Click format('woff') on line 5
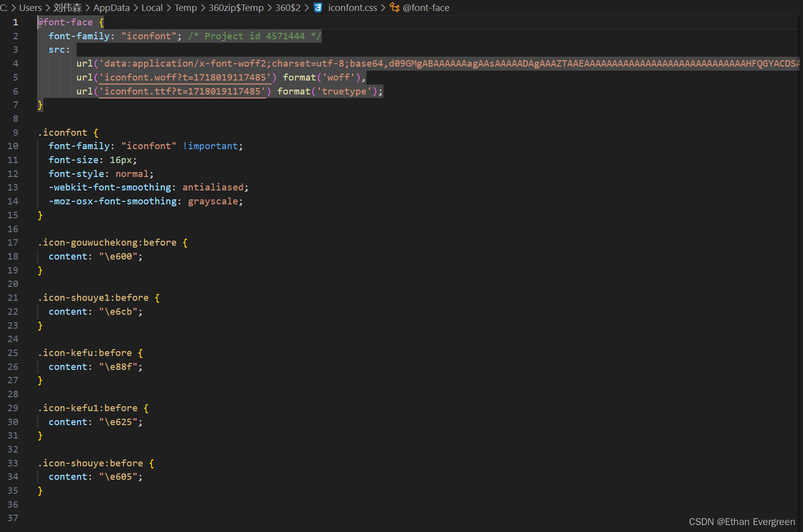 coord(322,78)
